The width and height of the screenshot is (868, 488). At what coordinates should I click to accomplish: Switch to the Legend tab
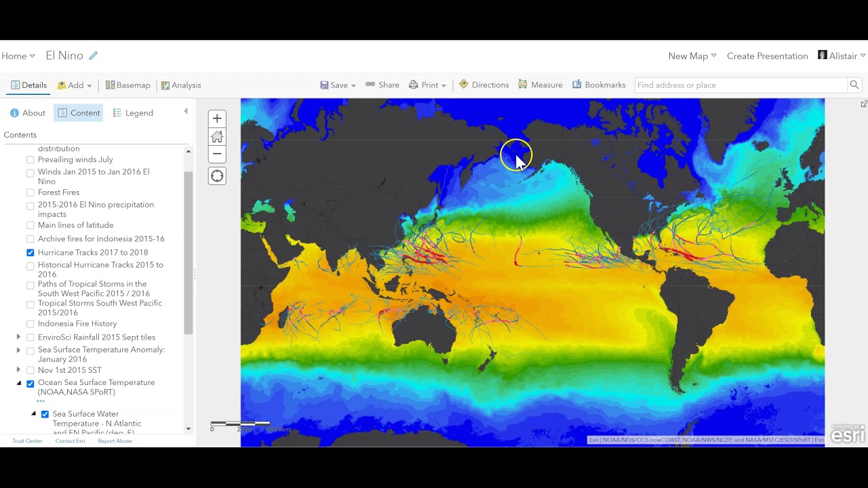pos(133,113)
